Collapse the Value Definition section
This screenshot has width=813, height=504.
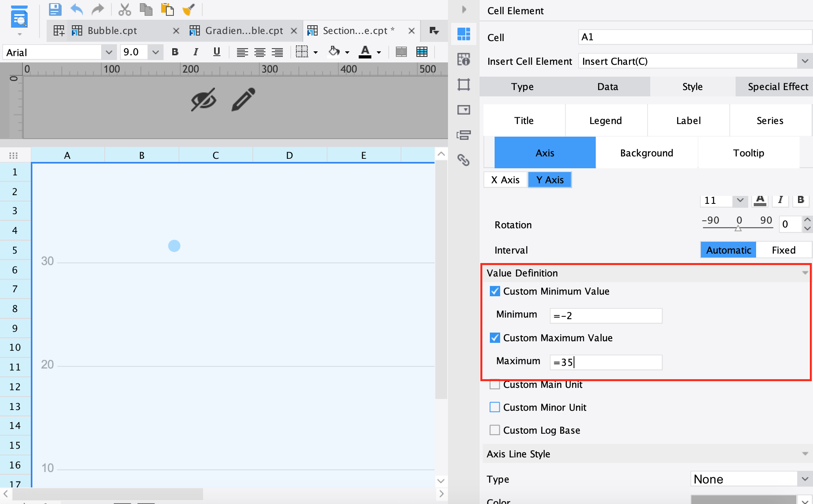(805, 273)
